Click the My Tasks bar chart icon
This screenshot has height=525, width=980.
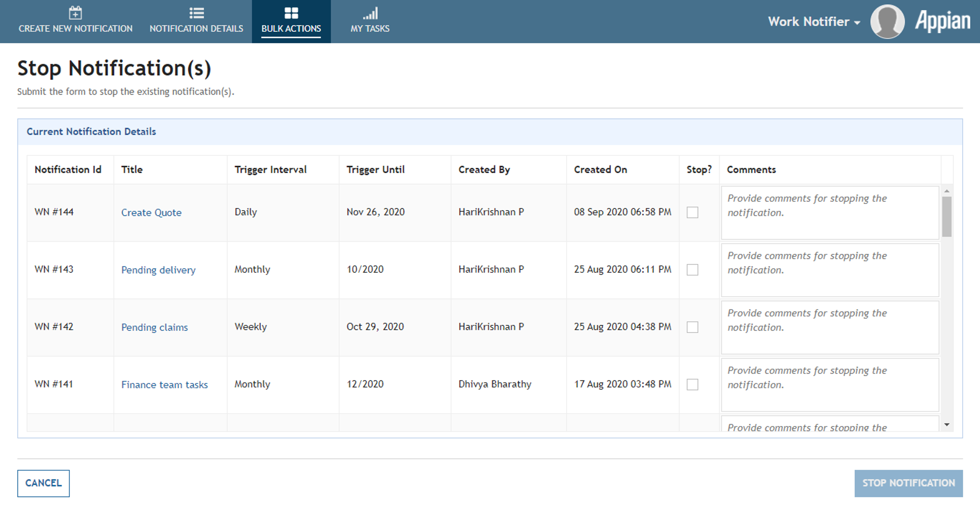pyautogui.click(x=370, y=13)
